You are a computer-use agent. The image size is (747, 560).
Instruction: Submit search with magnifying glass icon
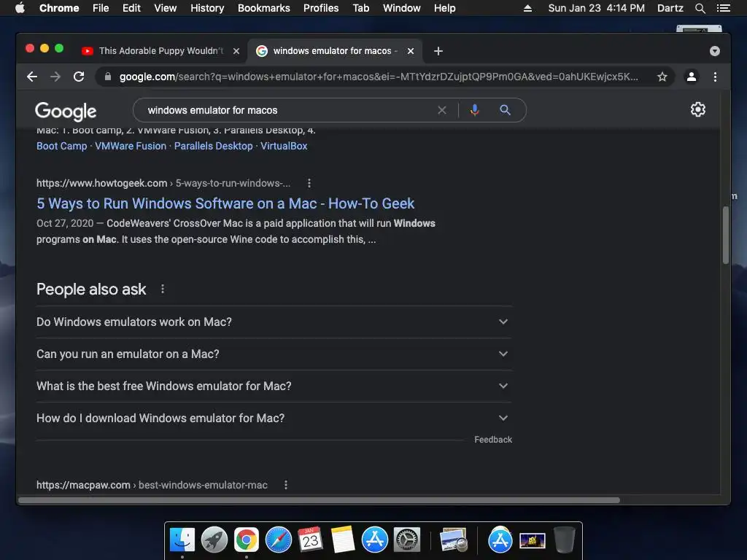(505, 110)
